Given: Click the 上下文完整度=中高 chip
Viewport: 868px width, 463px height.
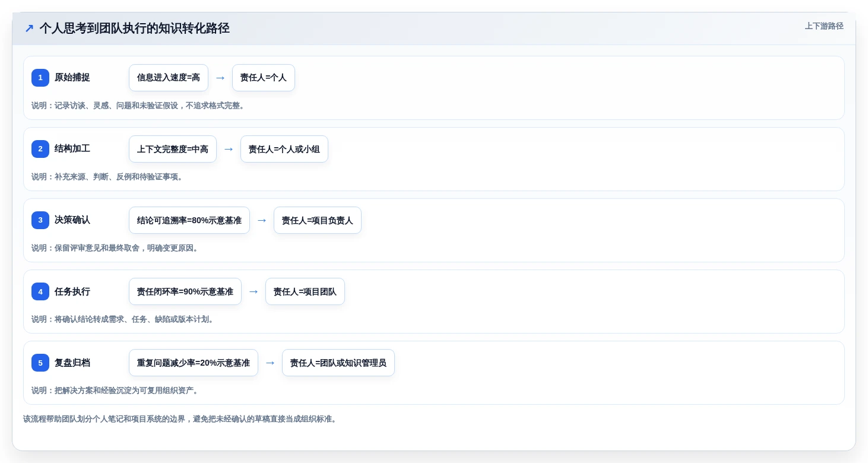Looking at the screenshot, I should pyautogui.click(x=173, y=149).
